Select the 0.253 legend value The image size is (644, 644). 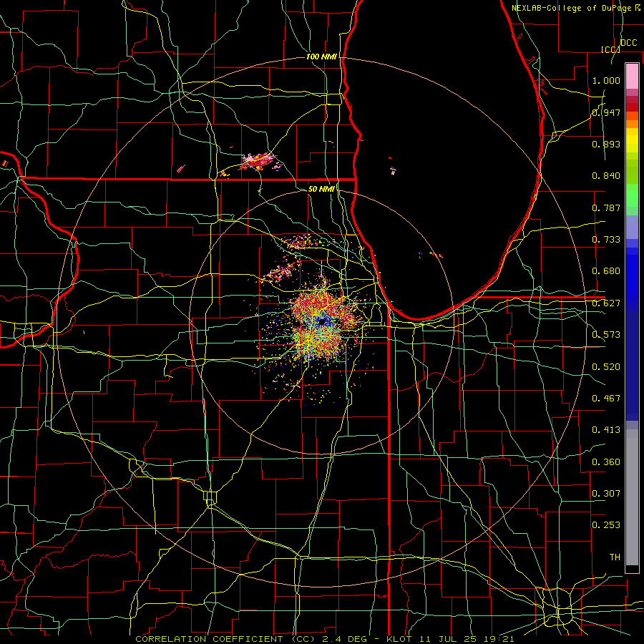(x=606, y=525)
